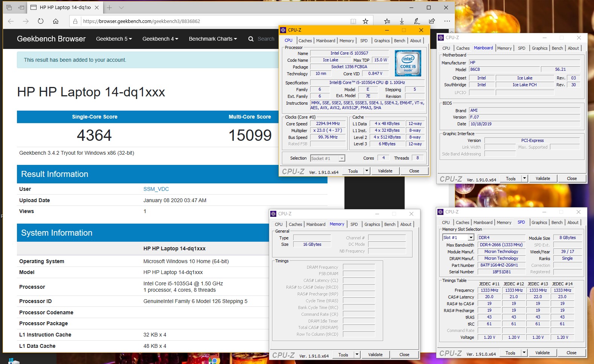Click Close in the SPD CPU-Z window
594x364 pixels.
click(x=571, y=353)
